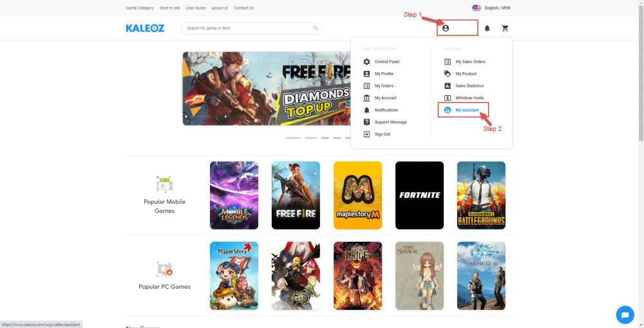Viewport: 644px width, 328px height.
Task: Open the Fortnite game tile
Action: click(419, 195)
